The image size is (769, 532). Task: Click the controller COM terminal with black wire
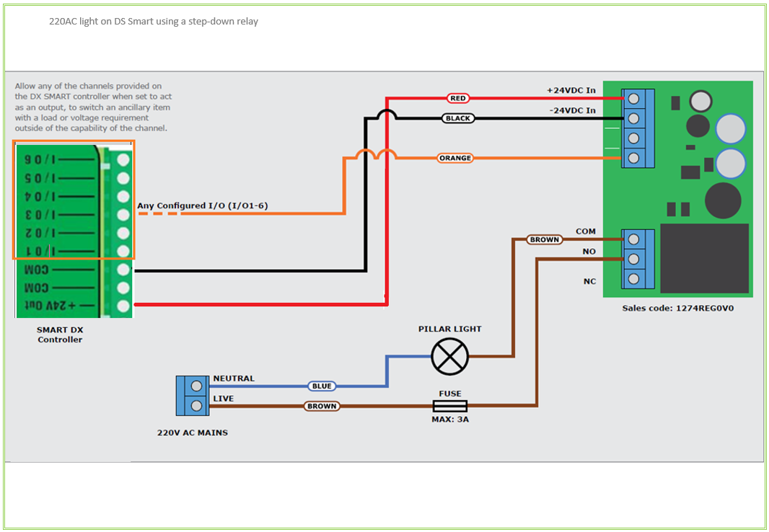pos(123,270)
